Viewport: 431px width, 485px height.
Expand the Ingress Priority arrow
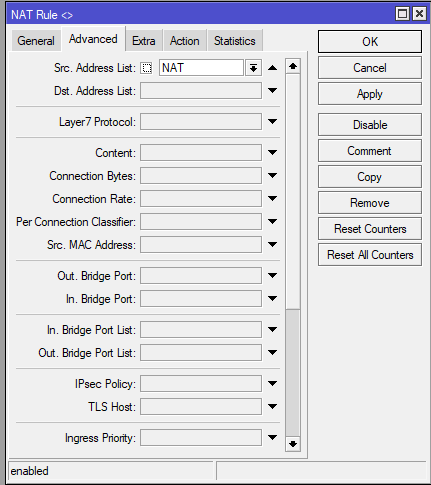point(272,437)
